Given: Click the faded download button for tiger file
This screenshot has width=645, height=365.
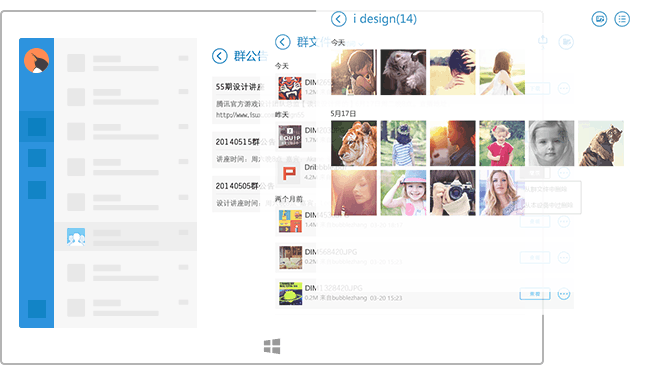Looking at the screenshot, I should pos(535,88).
